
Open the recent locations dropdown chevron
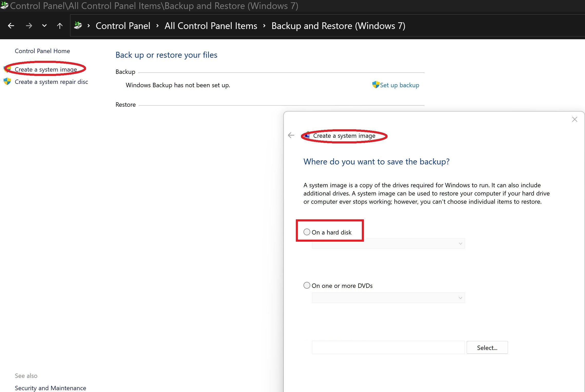(x=44, y=26)
